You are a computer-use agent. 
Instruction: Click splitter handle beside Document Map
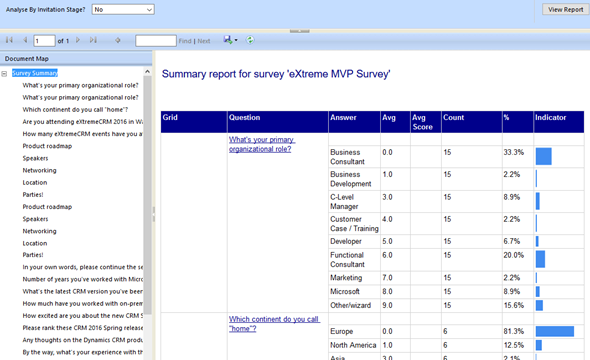pos(154,213)
